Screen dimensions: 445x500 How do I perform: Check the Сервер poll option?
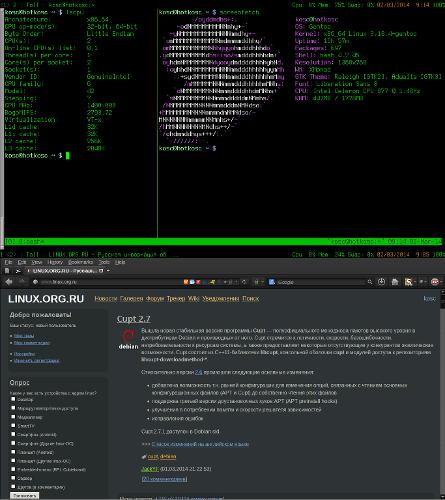(x=13, y=478)
